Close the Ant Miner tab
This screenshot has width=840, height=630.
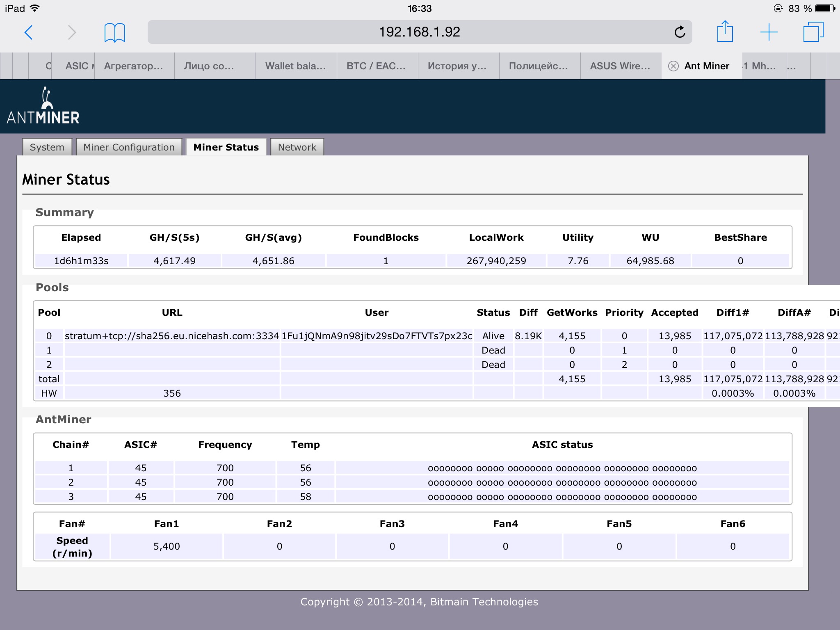coord(673,66)
